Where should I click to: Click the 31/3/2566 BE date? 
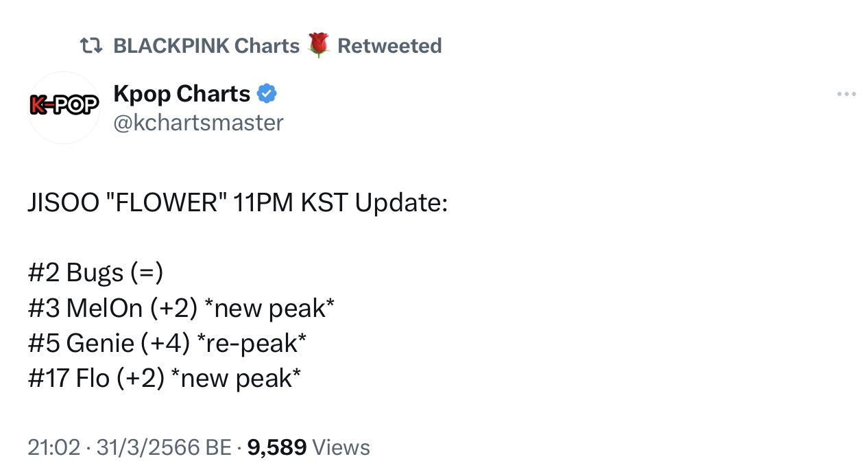click(x=164, y=447)
